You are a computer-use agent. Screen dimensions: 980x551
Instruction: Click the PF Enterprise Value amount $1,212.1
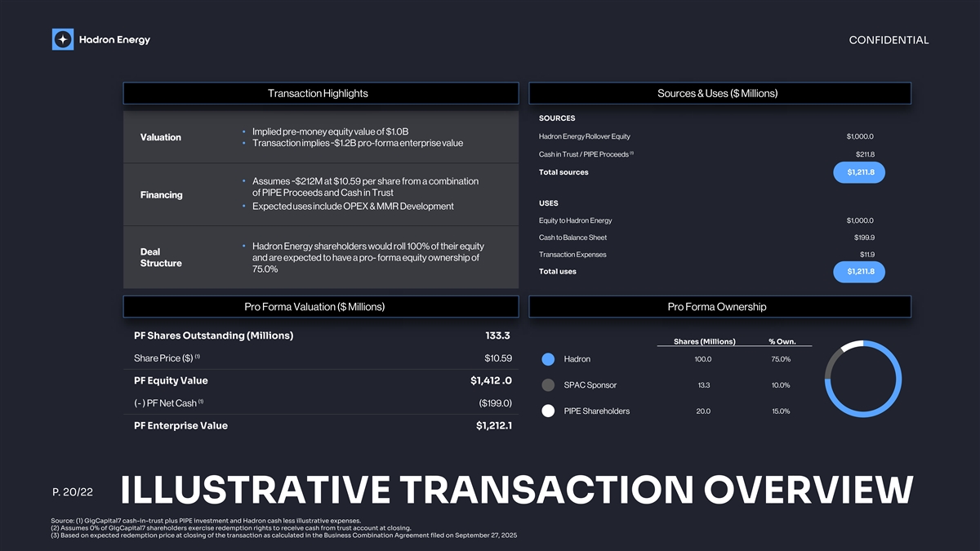tap(493, 425)
